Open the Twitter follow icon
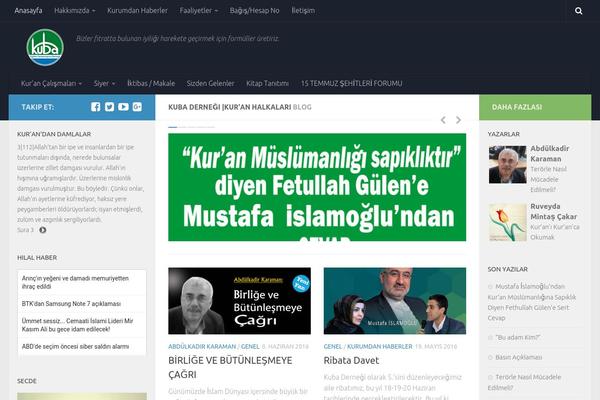This screenshot has height=400, width=600. tap(109, 107)
